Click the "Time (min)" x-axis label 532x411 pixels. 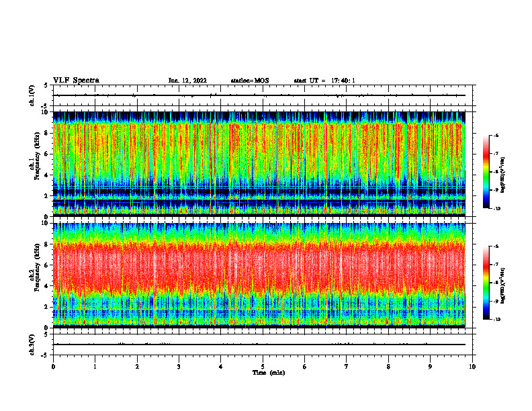[269, 373]
